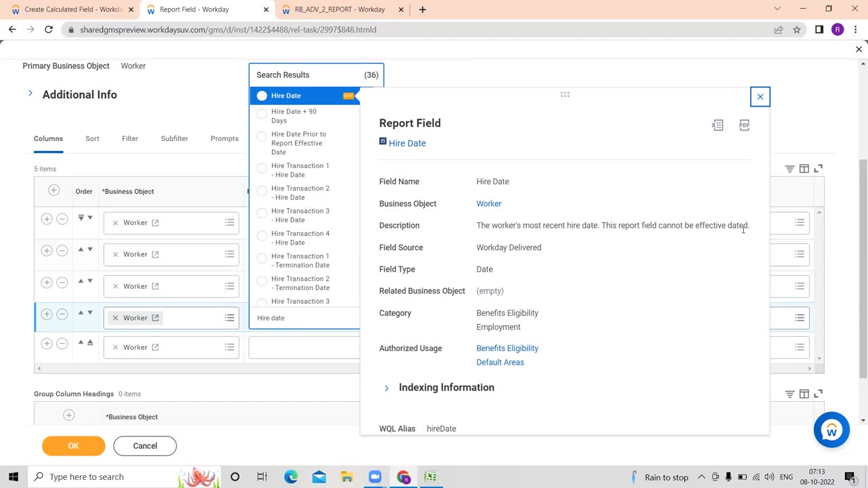Collapse the Additional Info section
This screenshot has width=868, height=488.
pos(30,94)
